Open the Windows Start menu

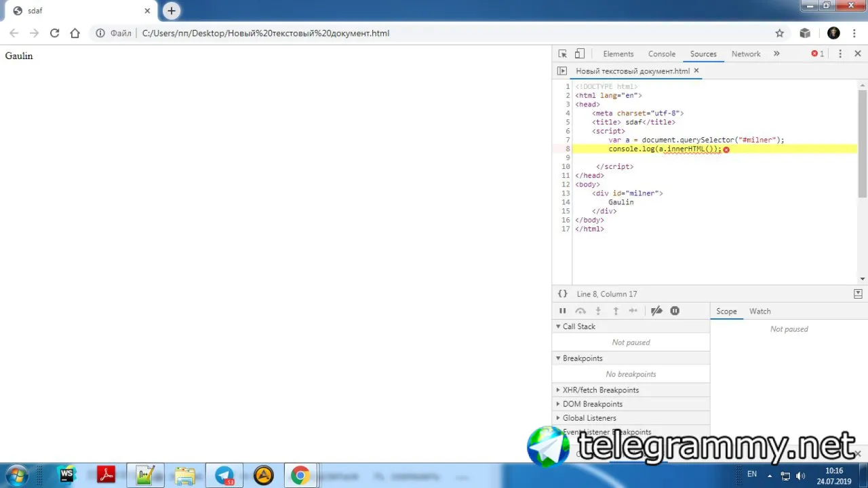click(16, 475)
